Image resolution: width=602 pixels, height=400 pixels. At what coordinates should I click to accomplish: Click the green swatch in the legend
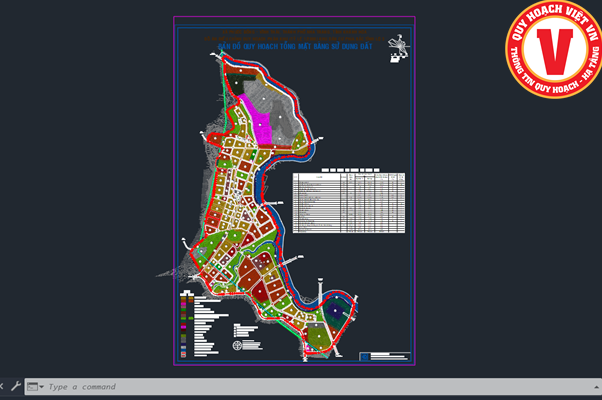point(184,320)
